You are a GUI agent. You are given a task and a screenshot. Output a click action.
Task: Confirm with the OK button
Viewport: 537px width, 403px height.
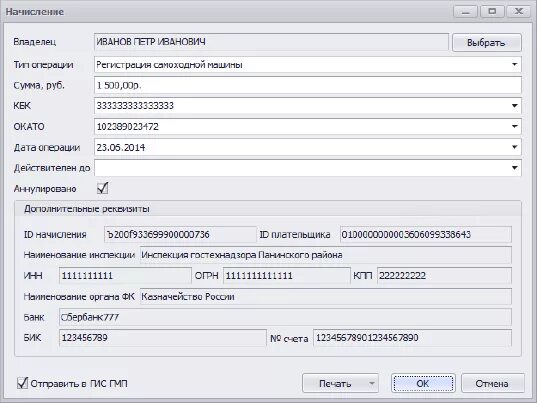pos(423,383)
